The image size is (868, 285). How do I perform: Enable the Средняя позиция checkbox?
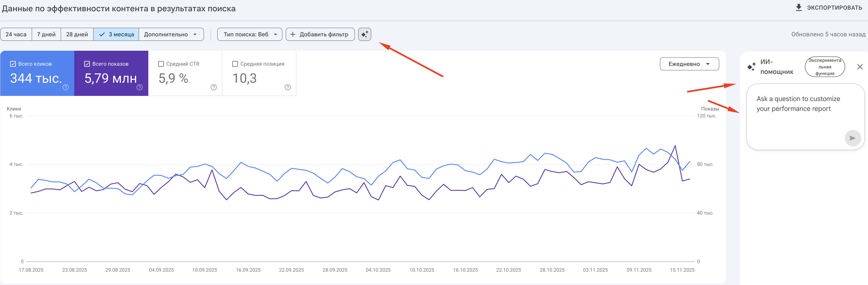pyautogui.click(x=235, y=64)
